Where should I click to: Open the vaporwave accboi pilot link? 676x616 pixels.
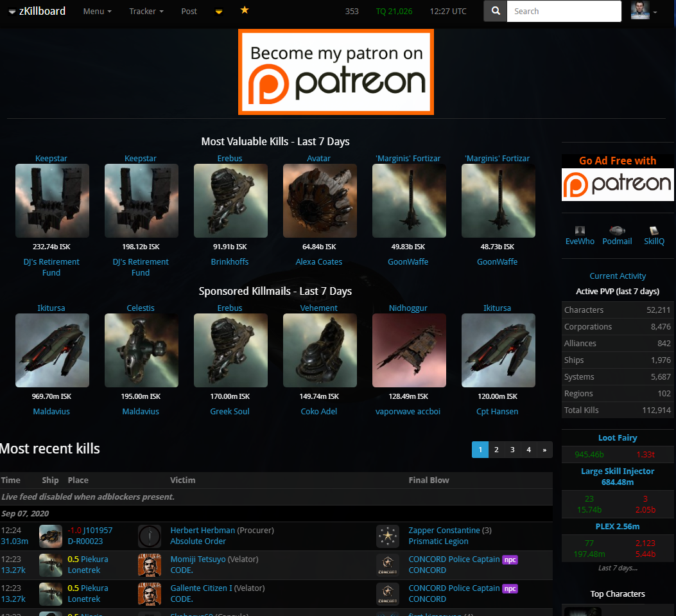point(408,412)
